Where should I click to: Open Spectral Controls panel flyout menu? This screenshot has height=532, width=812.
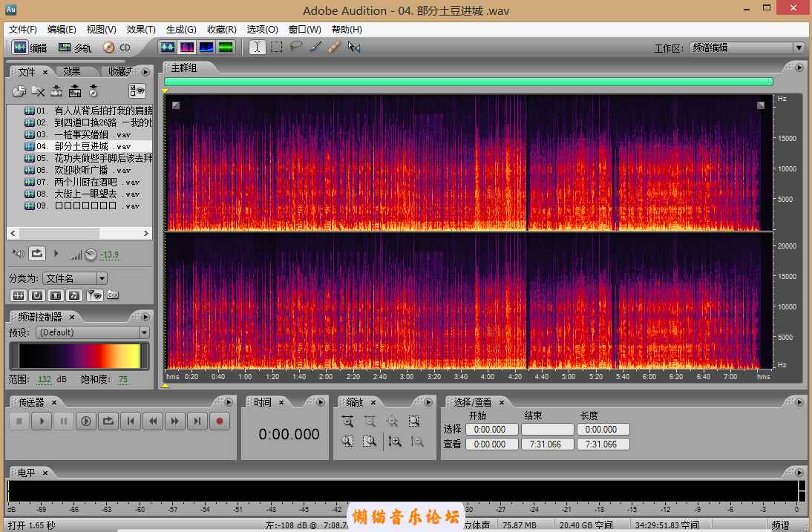point(145,317)
